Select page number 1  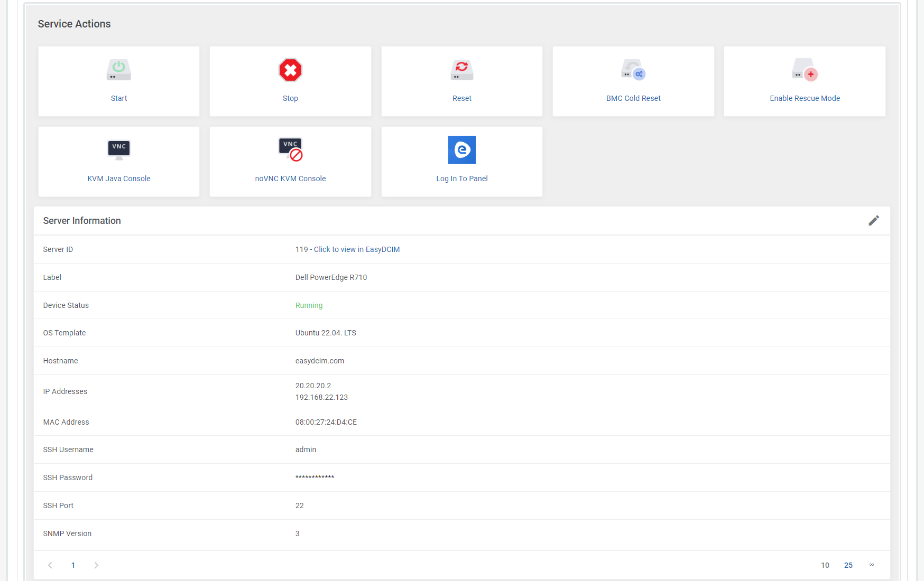73,565
